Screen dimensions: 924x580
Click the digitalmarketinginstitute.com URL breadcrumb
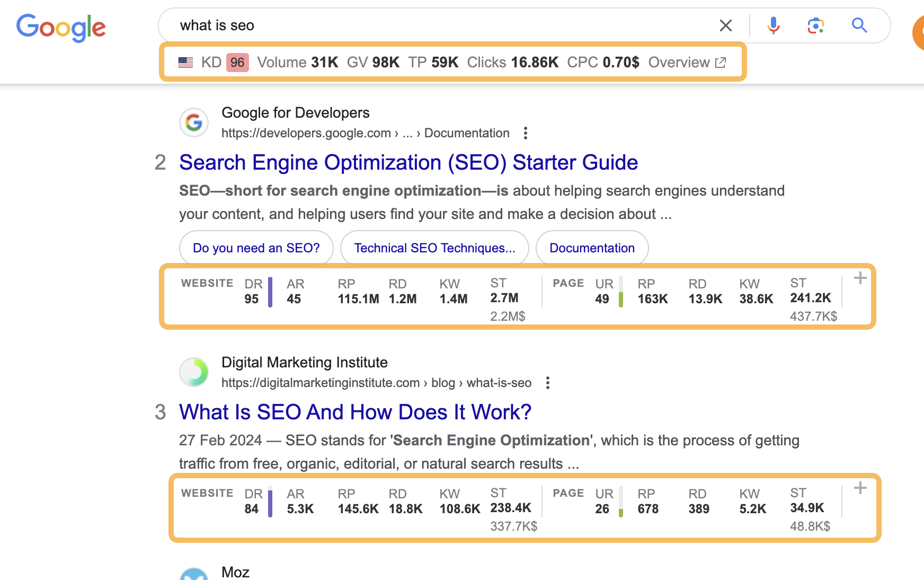[377, 383]
